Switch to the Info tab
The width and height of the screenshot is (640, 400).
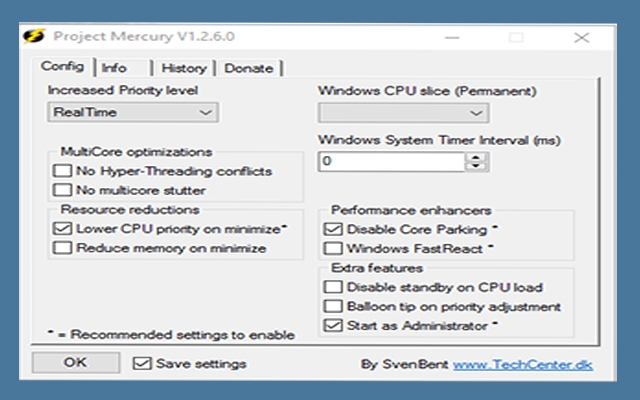click(114, 68)
